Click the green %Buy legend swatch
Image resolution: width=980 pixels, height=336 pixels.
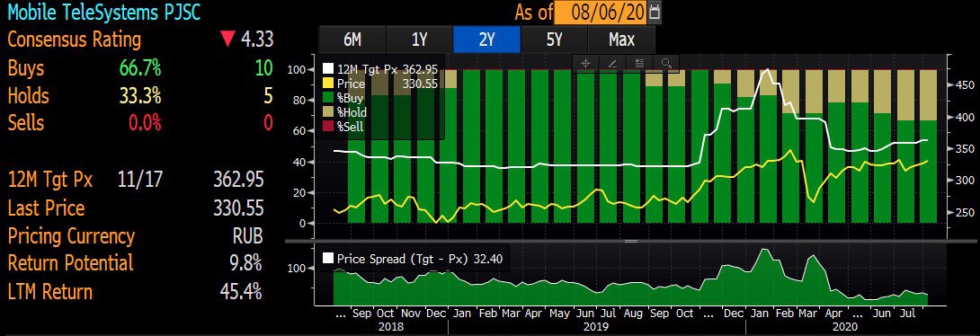(x=327, y=98)
